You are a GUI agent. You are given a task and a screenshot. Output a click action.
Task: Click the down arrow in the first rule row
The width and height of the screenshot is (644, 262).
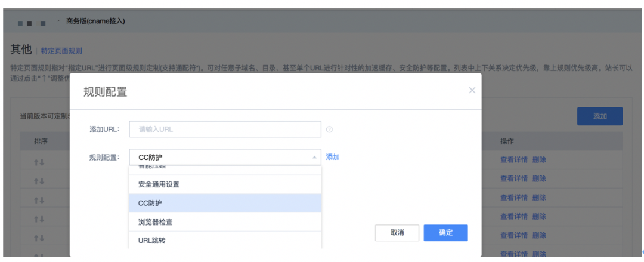click(x=42, y=162)
